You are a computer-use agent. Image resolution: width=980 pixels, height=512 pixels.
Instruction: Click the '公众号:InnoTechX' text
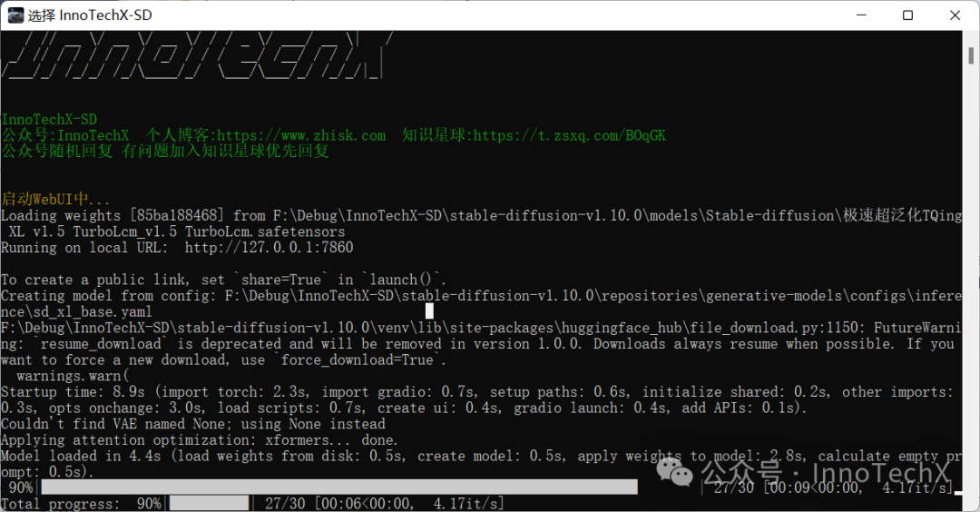coord(65,135)
